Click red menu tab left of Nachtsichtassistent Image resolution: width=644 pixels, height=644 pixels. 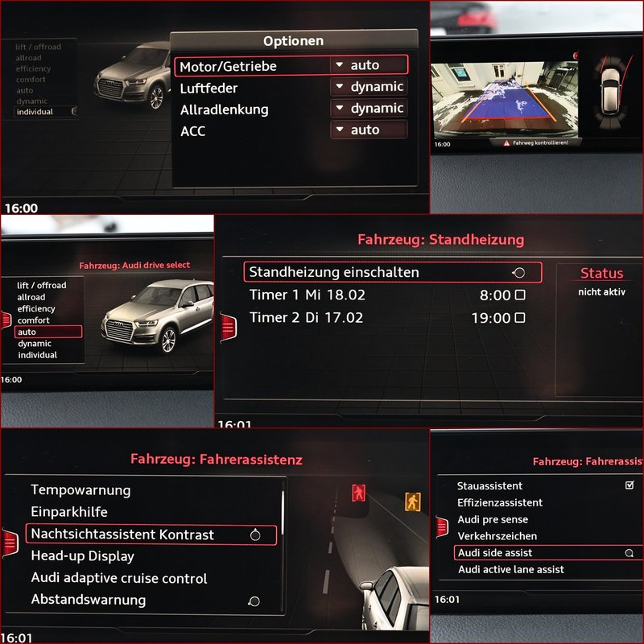(x=10, y=543)
